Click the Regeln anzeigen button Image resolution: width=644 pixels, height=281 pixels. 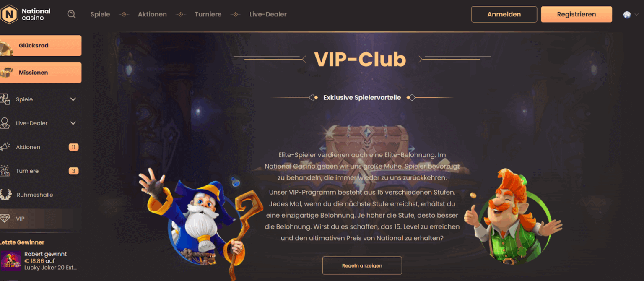coord(362,265)
